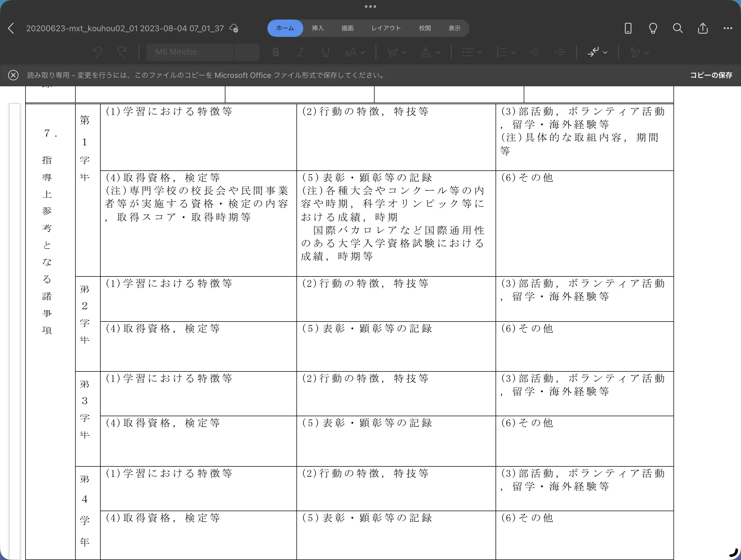Viewport: 741px width, 560px height.
Task: Switch to the ホーム tab
Action: 285,28
